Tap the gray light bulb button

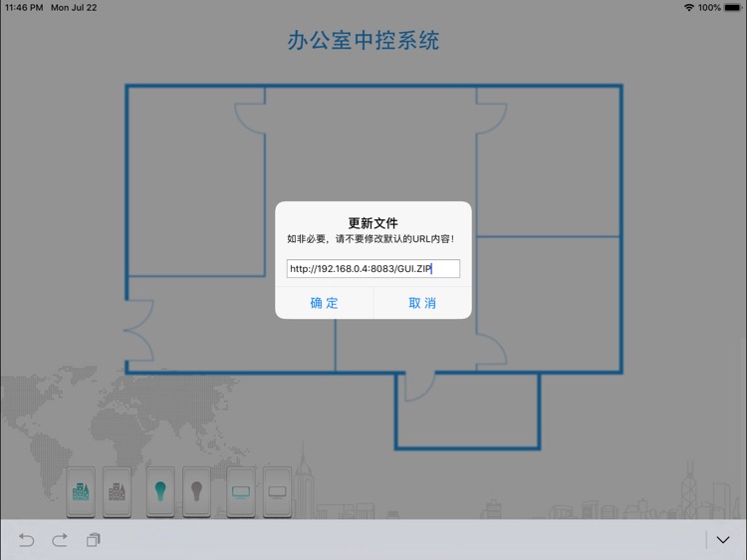(197, 492)
